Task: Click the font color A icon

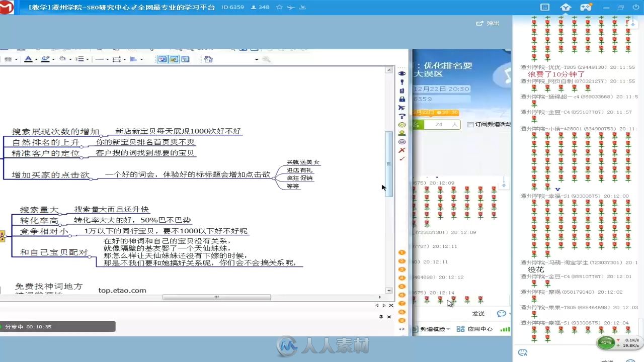Action: pos(28,59)
